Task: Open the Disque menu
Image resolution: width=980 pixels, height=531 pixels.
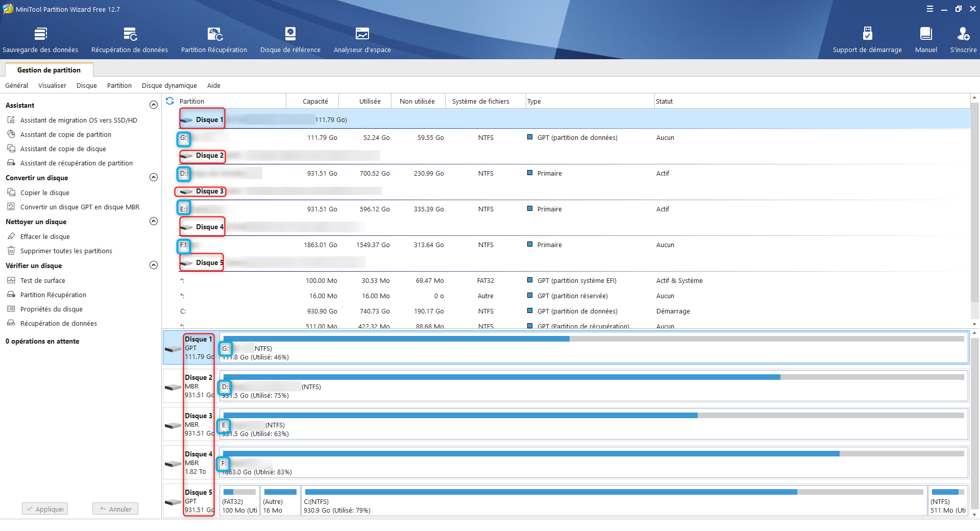Action: (87, 85)
